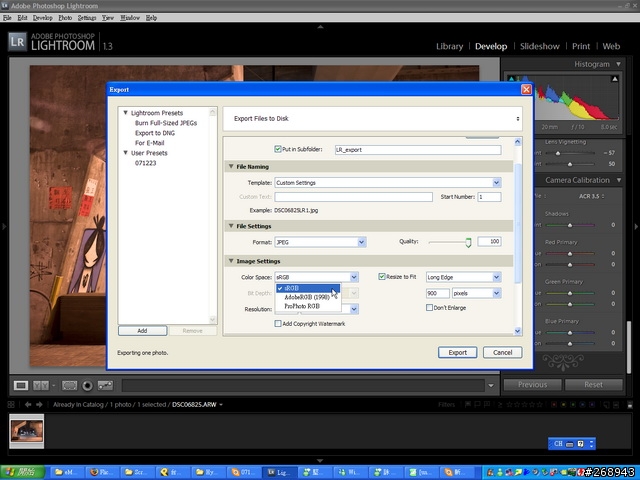640x480 pixels.
Task: Collapse the Lightroom Presets tree group
Action: [126, 113]
